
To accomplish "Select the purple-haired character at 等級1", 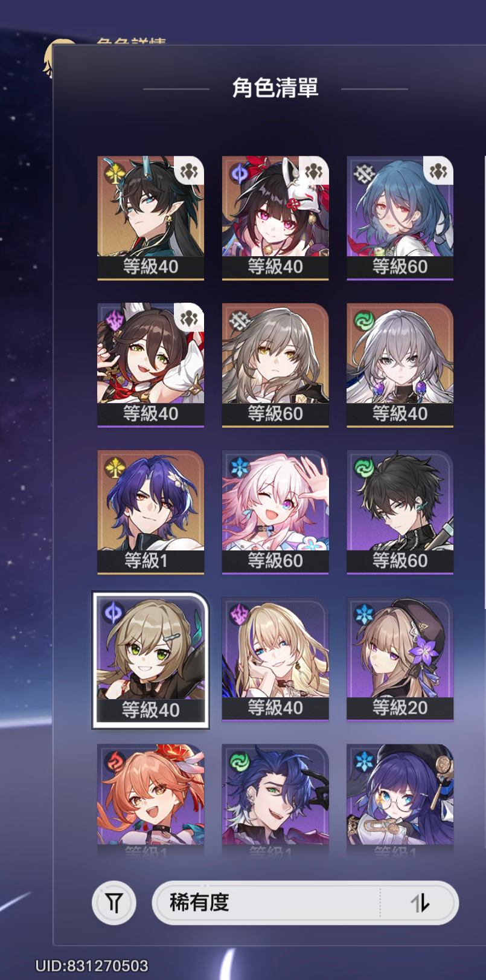I will pos(150,512).
